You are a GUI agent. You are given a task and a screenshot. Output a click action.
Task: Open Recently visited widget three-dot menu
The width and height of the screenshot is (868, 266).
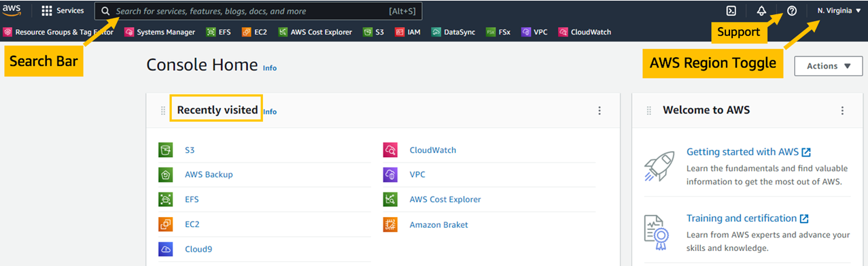(599, 110)
